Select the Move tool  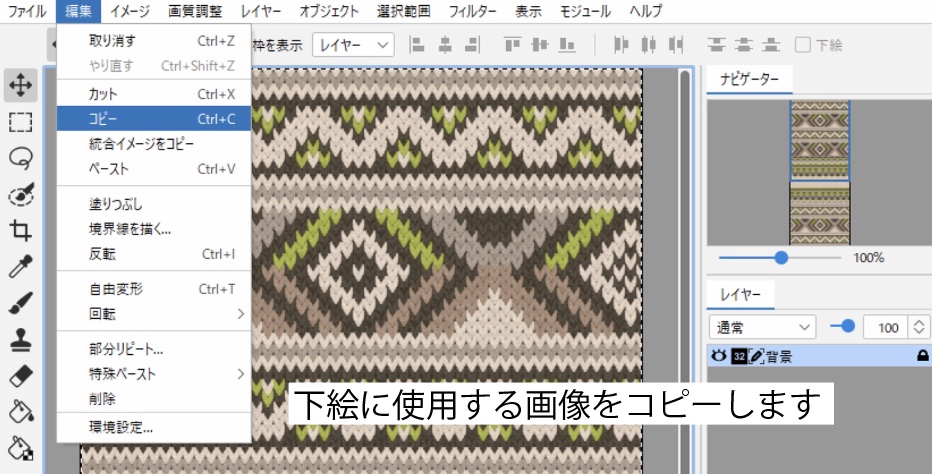click(21, 85)
